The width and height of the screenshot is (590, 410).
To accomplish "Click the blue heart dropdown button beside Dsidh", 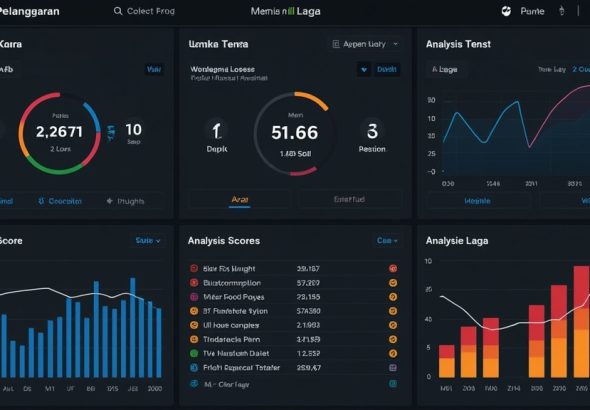I will click(363, 70).
